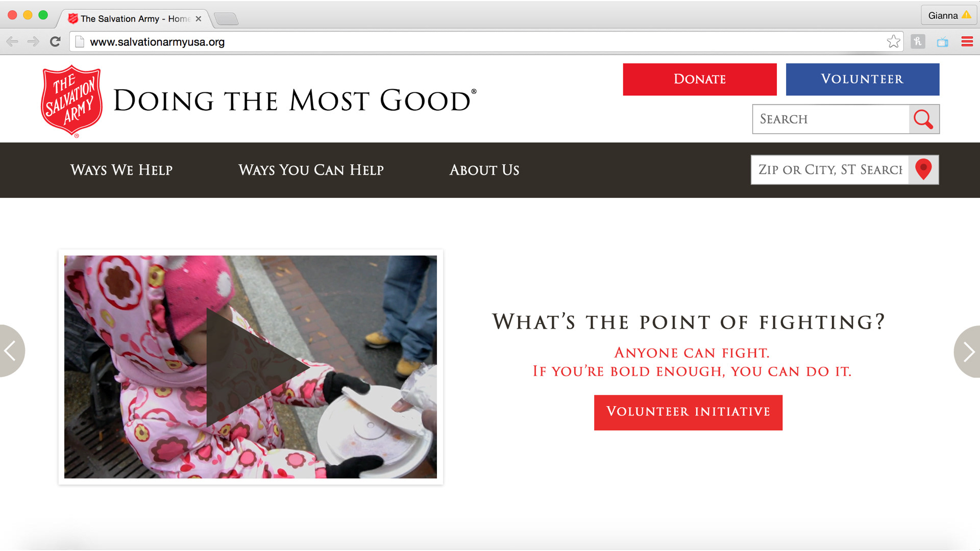Click the red magnifying glass search icon
Image resolution: width=980 pixels, height=551 pixels.
924,119
